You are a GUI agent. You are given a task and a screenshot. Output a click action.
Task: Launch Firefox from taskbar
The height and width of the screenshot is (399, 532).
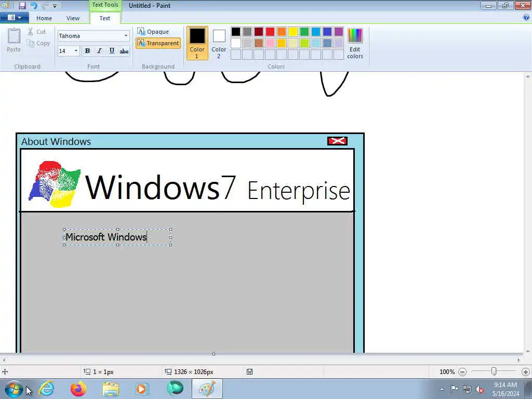[x=78, y=389]
